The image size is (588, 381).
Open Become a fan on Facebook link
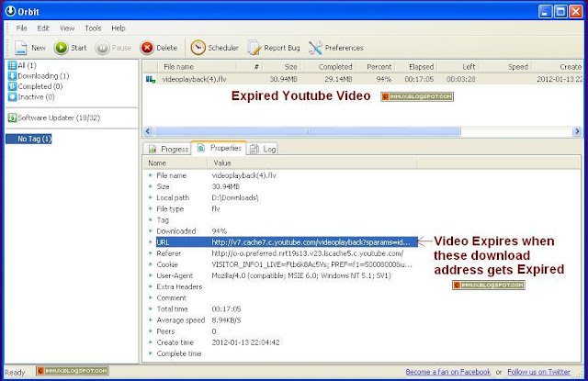(x=448, y=372)
